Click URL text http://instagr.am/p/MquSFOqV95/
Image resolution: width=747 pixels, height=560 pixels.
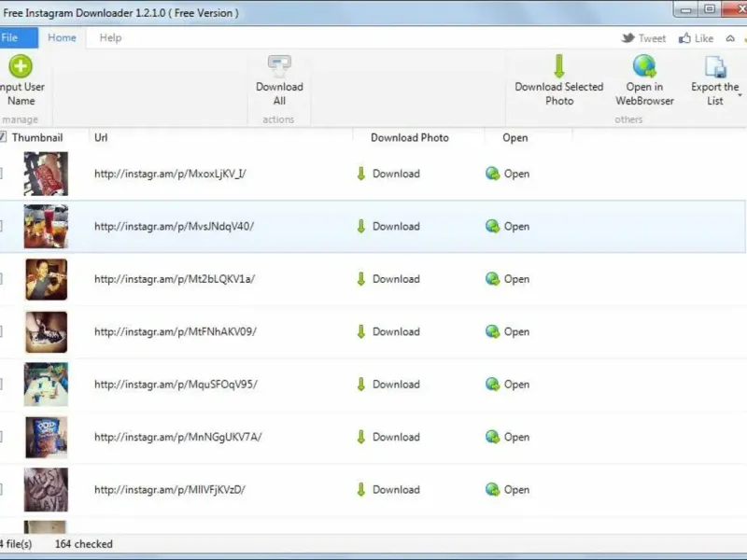(176, 385)
